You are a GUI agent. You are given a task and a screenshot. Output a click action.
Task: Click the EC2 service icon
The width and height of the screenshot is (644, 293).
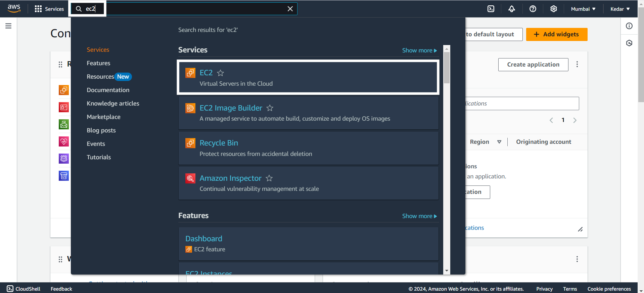point(190,73)
